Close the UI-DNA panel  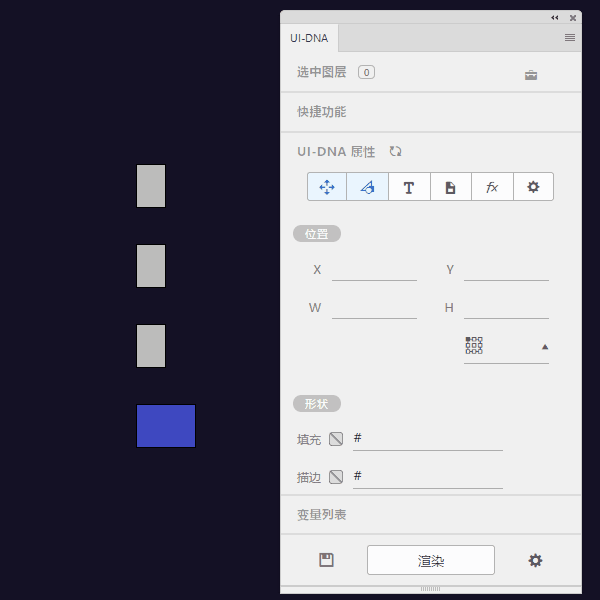(x=573, y=18)
